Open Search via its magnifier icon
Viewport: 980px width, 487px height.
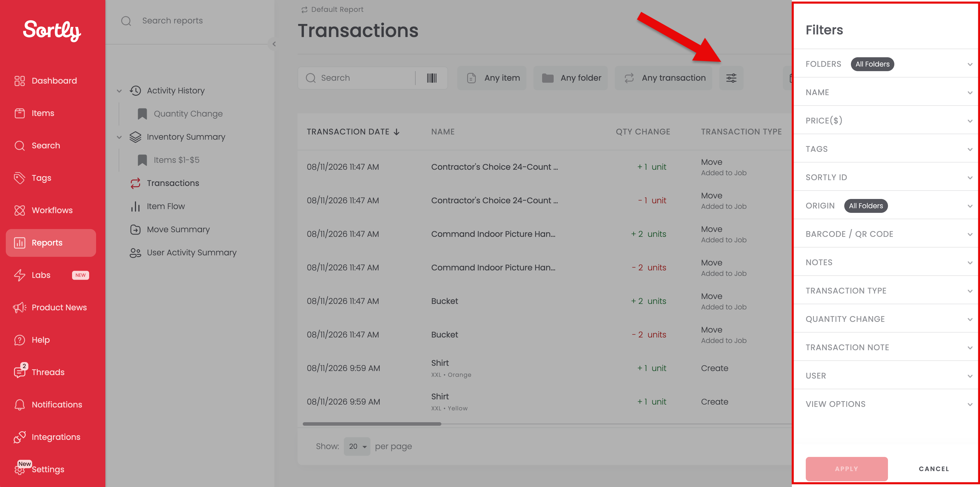click(x=19, y=145)
